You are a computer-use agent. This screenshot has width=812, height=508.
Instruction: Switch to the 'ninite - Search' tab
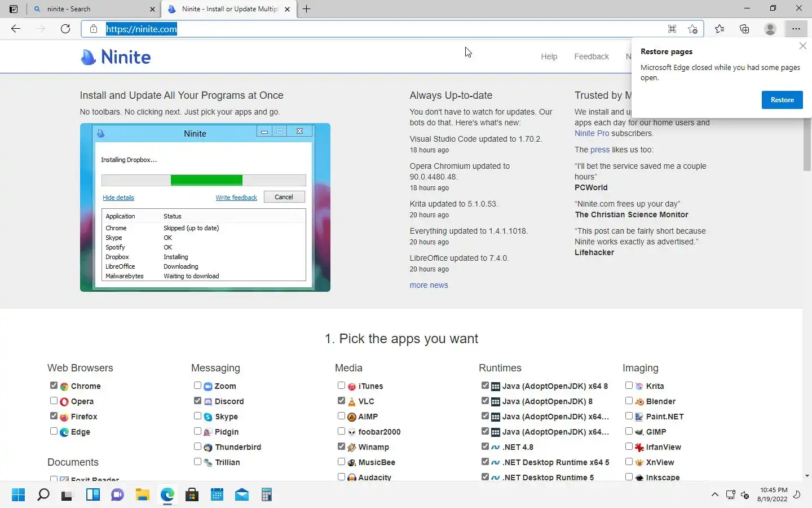pyautogui.click(x=93, y=9)
